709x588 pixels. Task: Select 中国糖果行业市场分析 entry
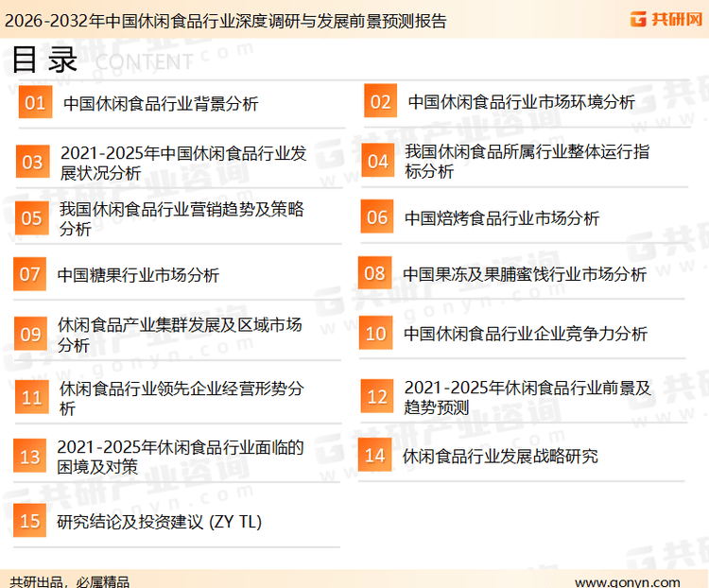(138, 275)
